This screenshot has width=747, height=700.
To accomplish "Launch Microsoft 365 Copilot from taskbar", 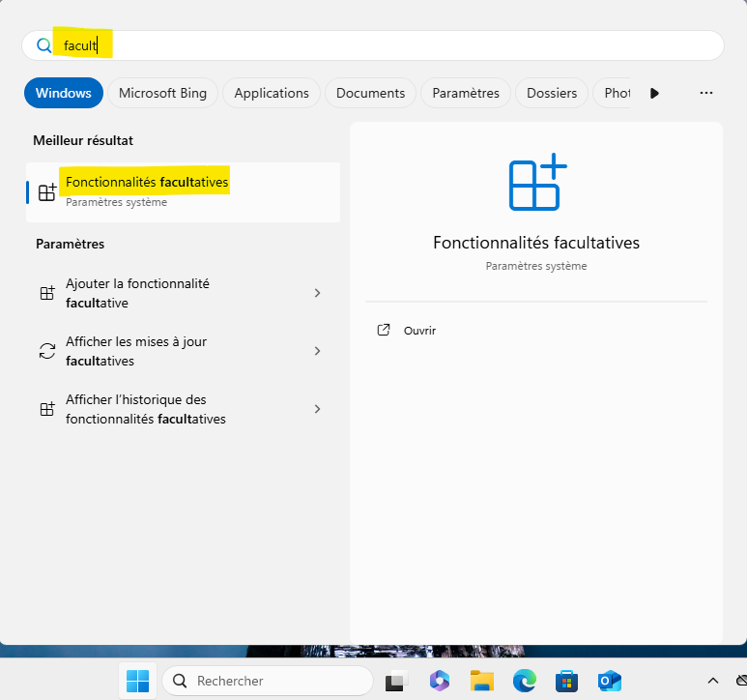I will tap(440, 681).
